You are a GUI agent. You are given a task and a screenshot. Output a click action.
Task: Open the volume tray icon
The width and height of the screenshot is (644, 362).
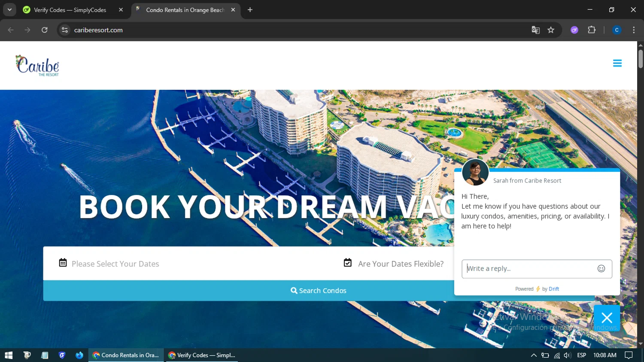click(x=568, y=355)
